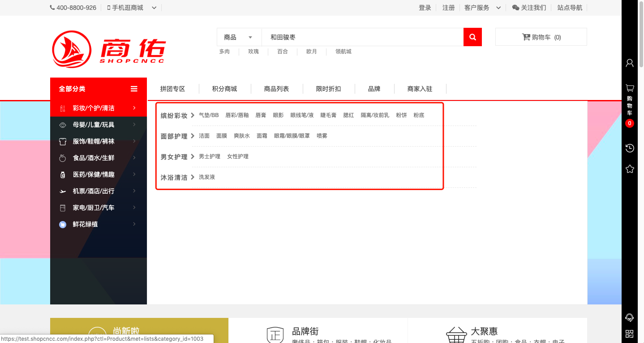Click the 尚新啦 promo banner
644x343 pixels.
pyautogui.click(x=139, y=330)
